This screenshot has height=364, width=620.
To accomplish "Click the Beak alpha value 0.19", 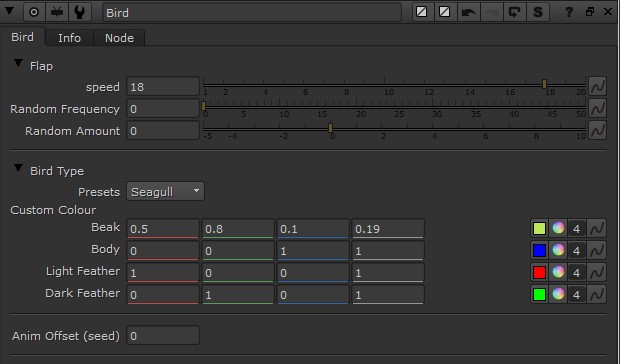I will (x=388, y=229).
